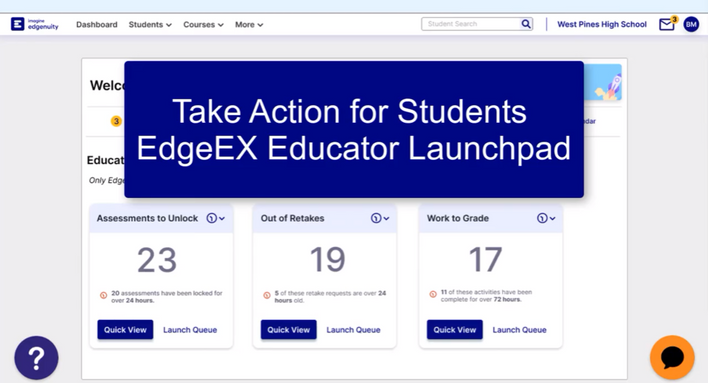Click the rocket illustration thumbnail

tap(603, 82)
